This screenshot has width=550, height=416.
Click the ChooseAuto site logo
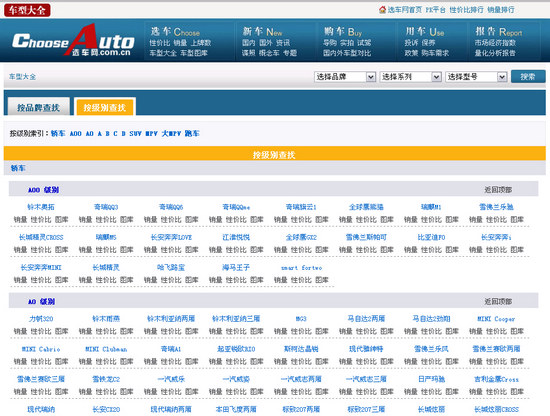point(73,41)
